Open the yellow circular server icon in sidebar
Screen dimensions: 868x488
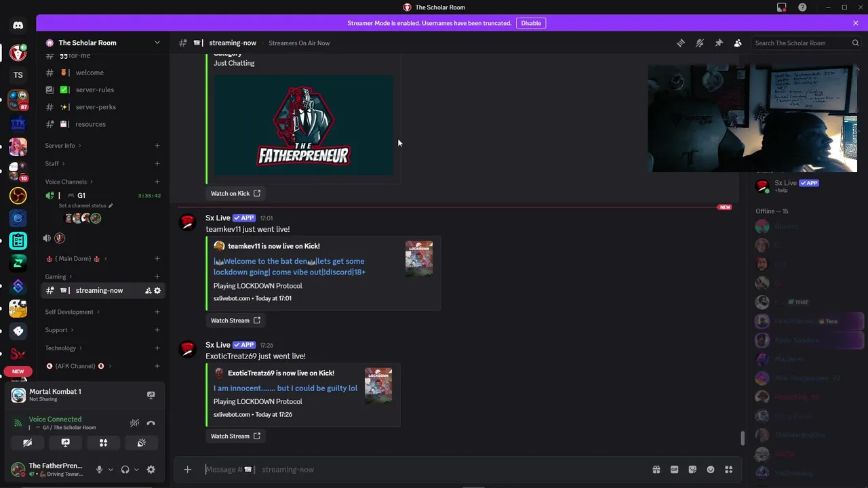pyautogui.click(x=18, y=196)
